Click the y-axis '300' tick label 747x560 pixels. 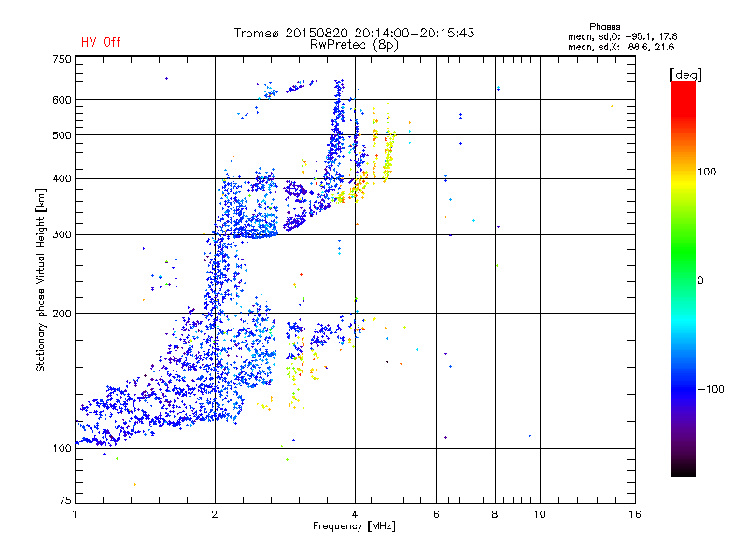click(x=62, y=235)
